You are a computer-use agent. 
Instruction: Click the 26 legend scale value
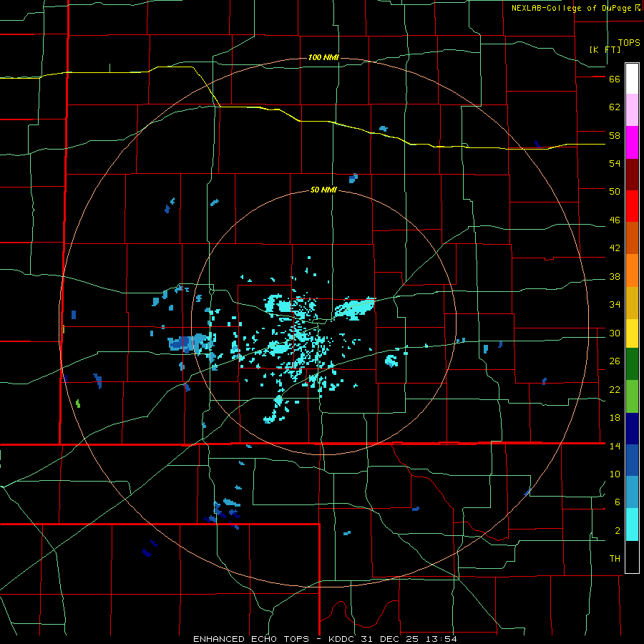coord(615,361)
